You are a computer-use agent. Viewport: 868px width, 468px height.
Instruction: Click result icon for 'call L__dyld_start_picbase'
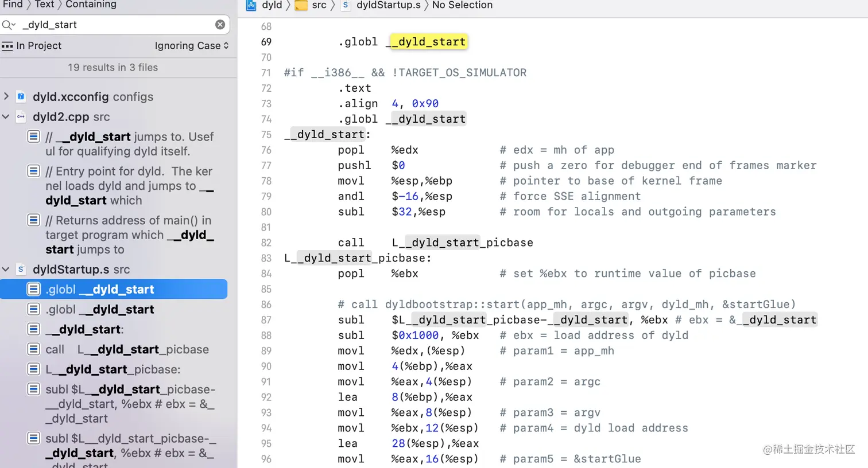click(x=34, y=349)
